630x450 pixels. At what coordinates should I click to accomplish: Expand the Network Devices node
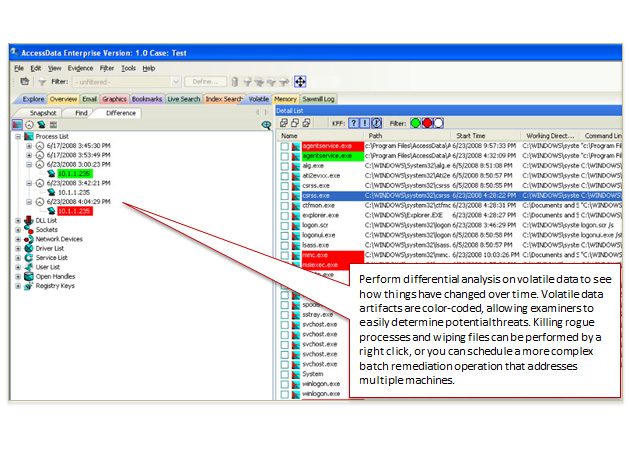[18, 239]
